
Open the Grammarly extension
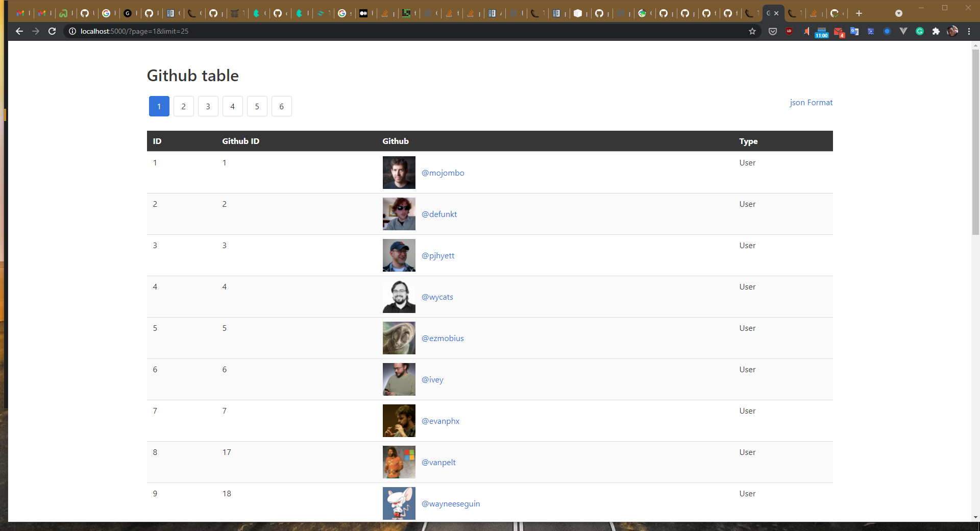tap(920, 31)
